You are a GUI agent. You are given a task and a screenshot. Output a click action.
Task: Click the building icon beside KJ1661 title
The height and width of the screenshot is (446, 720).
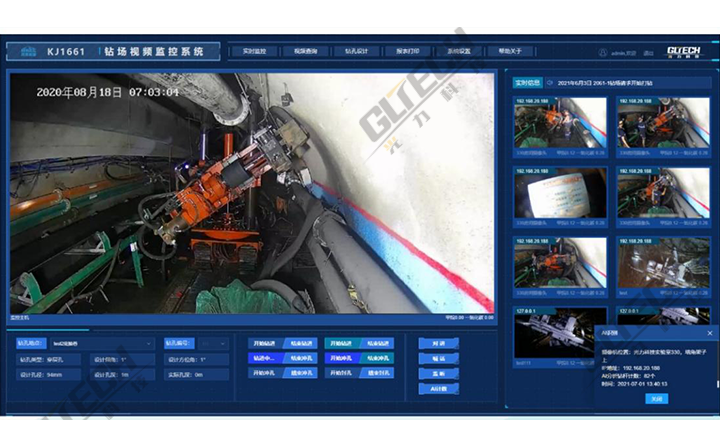tap(28, 51)
